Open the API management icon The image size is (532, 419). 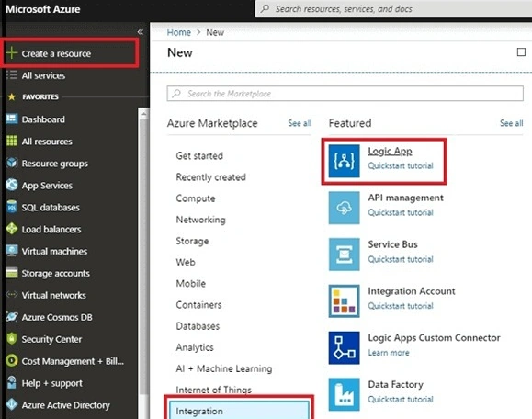[x=344, y=208]
